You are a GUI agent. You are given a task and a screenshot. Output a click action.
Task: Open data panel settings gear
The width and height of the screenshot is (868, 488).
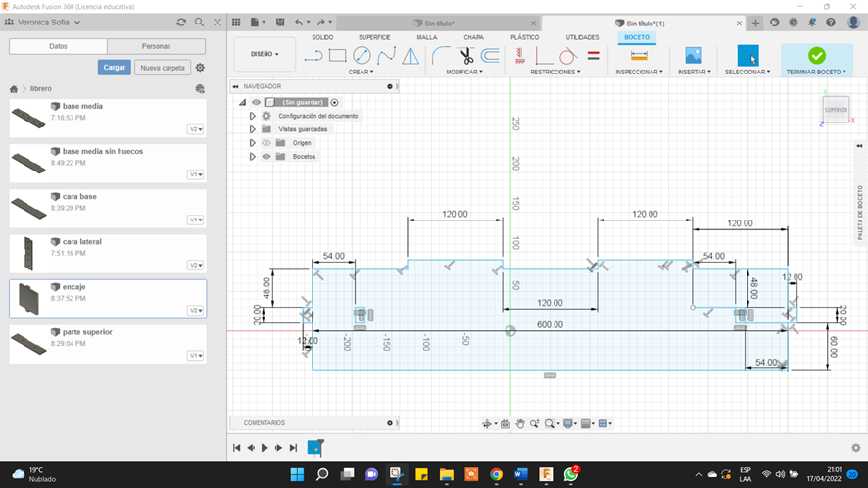pyautogui.click(x=200, y=67)
